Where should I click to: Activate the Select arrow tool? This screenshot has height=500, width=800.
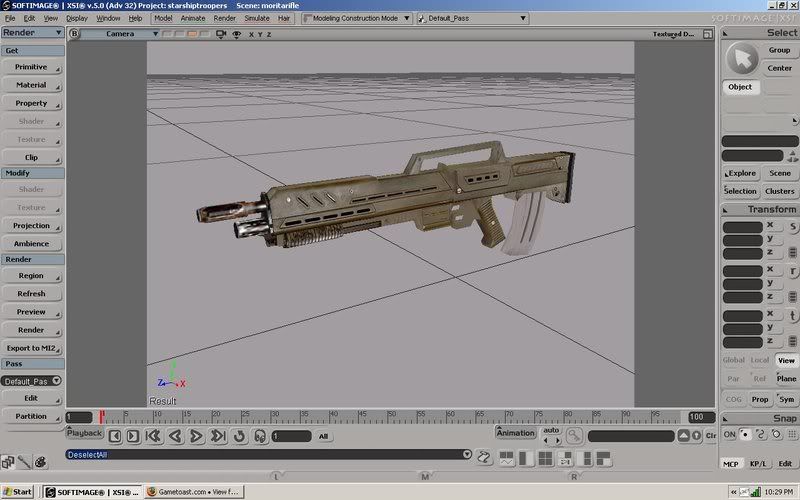(x=742, y=59)
